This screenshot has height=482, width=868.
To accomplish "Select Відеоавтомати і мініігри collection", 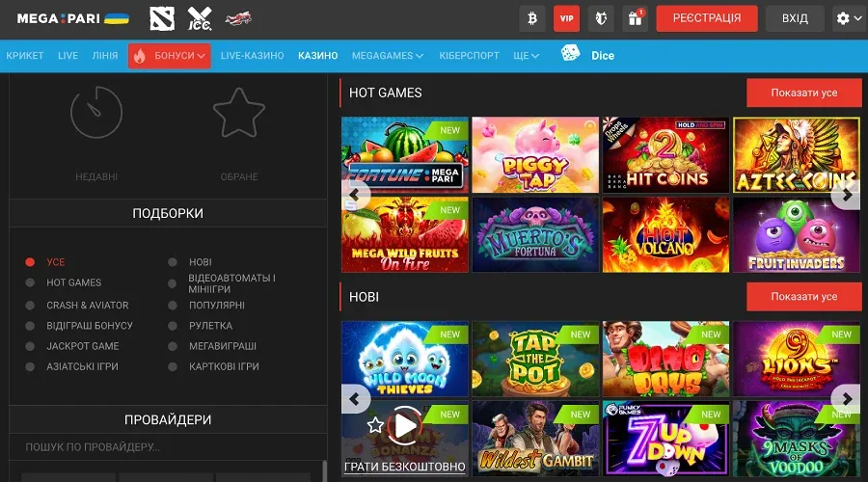I will point(222,283).
